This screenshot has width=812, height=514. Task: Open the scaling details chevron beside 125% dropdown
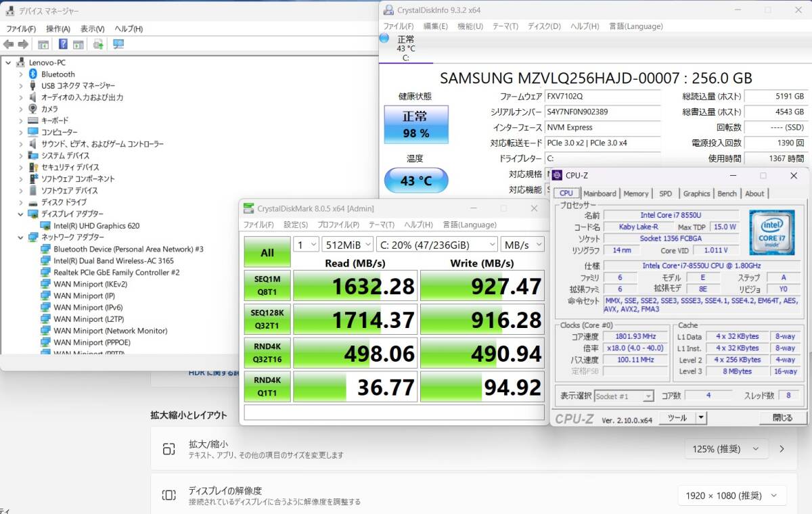click(782, 449)
